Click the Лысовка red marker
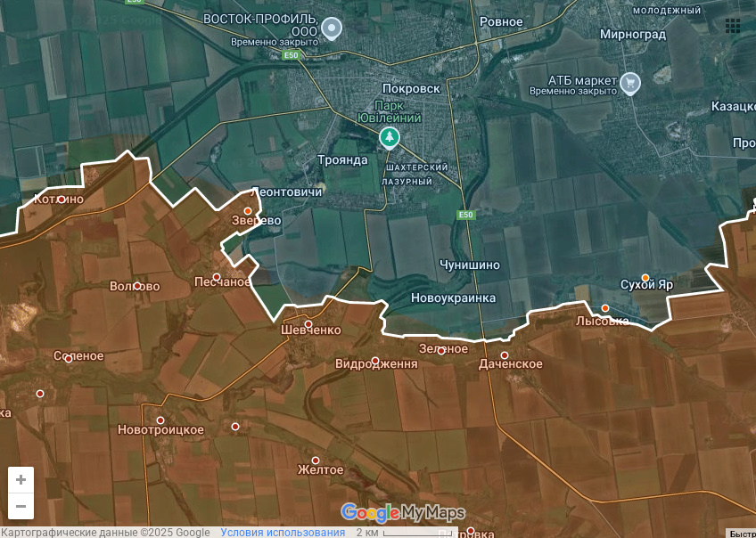756x538 pixels. coord(604,308)
